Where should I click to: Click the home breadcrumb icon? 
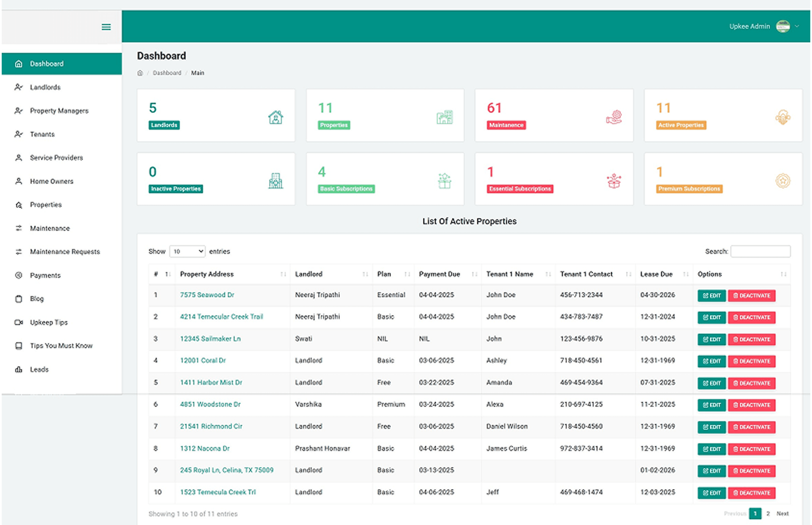[x=140, y=73]
